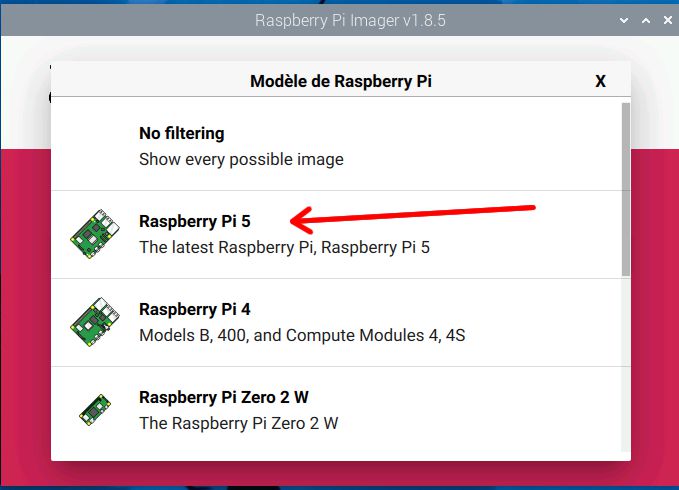The height and width of the screenshot is (490, 679).
Task: Click the Modèle de Raspberry Pi header
Action: [341, 81]
